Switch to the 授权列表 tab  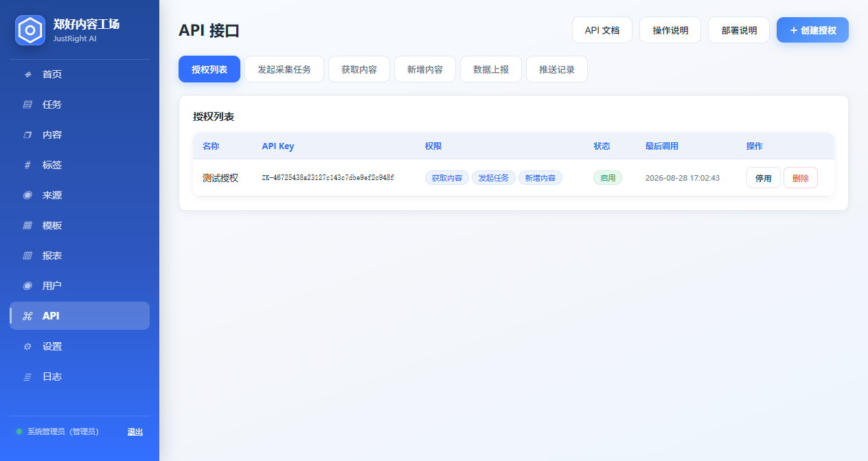tap(209, 69)
